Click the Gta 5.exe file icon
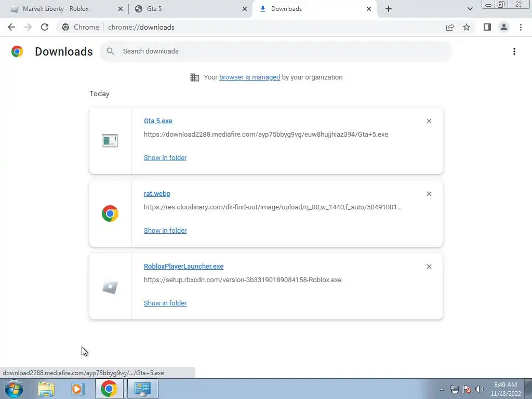This screenshot has height=399, width=532. click(110, 140)
